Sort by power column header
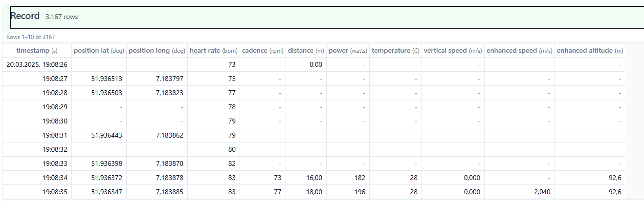Screen dimensions: 644x203 pyautogui.click(x=348, y=51)
